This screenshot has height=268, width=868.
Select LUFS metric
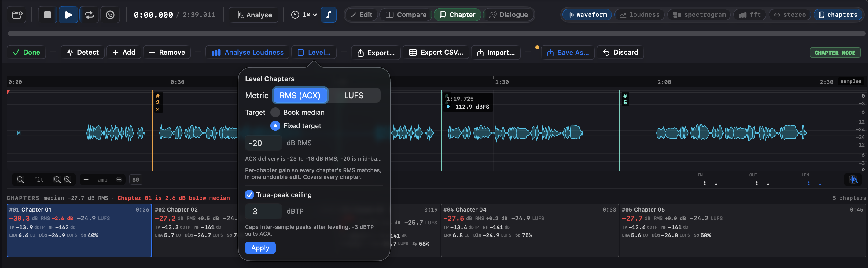pos(354,96)
